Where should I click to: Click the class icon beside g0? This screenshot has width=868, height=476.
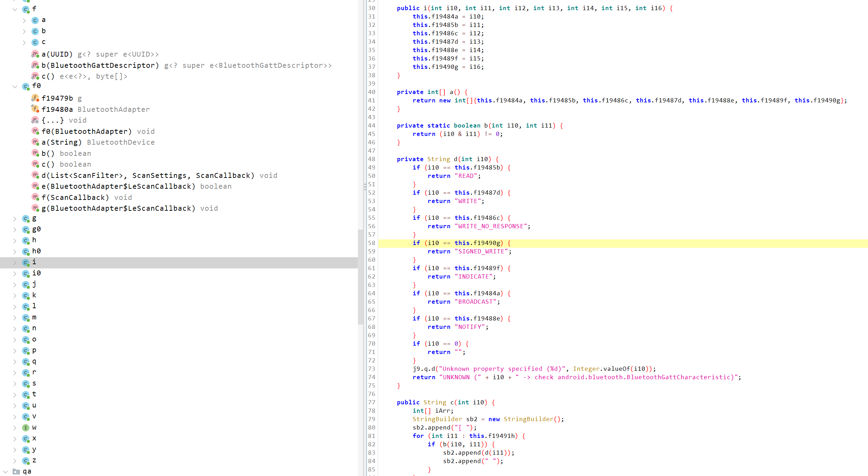tap(26, 229)
